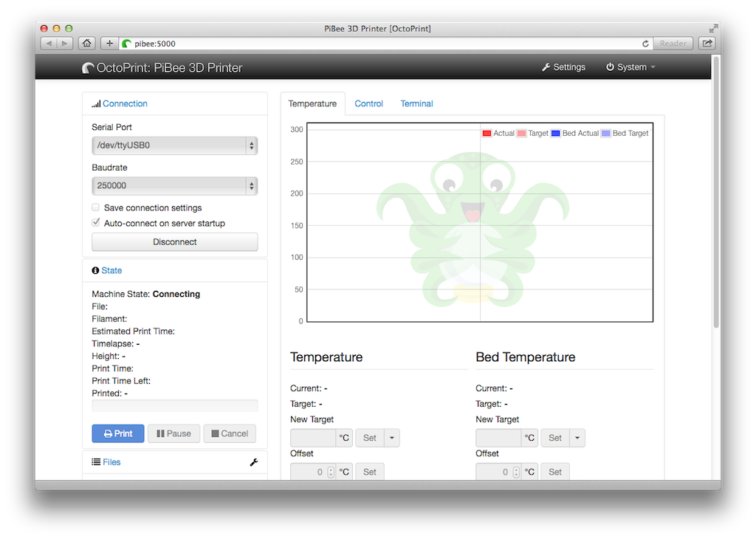Viewport: 756px width, 539px height.
Task: Click the OctoPrint: PiBee 3D Printer title
Action: [169, 68]
